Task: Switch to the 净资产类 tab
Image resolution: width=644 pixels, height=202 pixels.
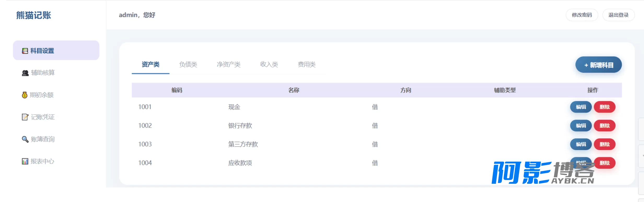Action: tap(229, 64)
